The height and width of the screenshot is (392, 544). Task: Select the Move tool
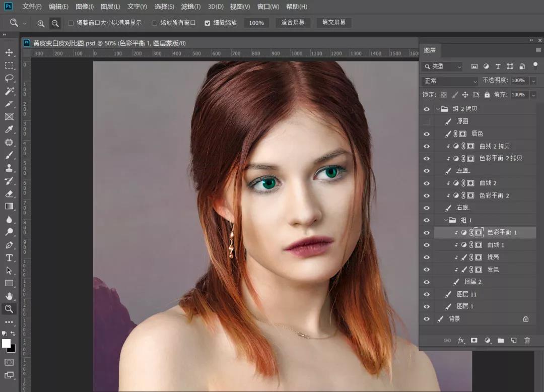click(9, 52)
